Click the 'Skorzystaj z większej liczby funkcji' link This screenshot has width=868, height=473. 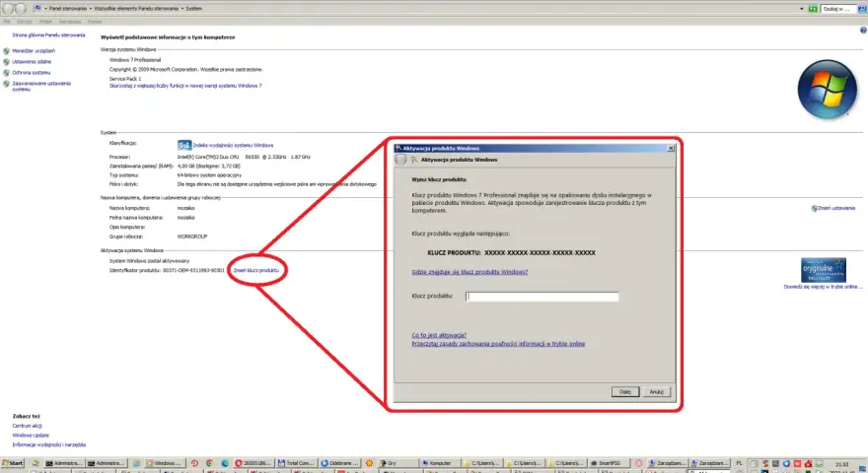185,86
